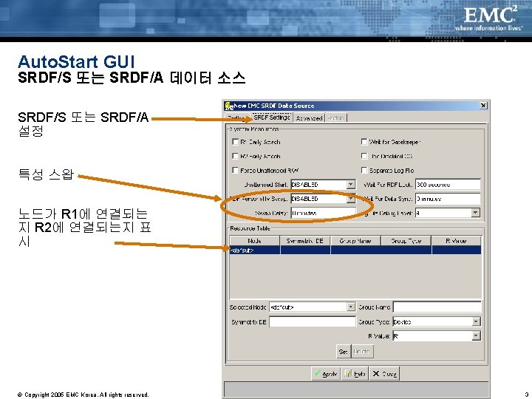Expand the Group Type dropdown
Screen dimensions: 532x399
pos(476,321)
